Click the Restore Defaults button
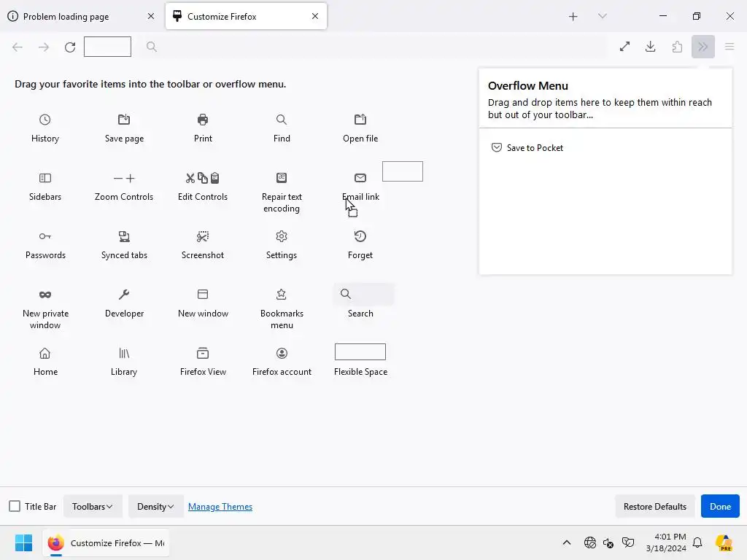 655,506
